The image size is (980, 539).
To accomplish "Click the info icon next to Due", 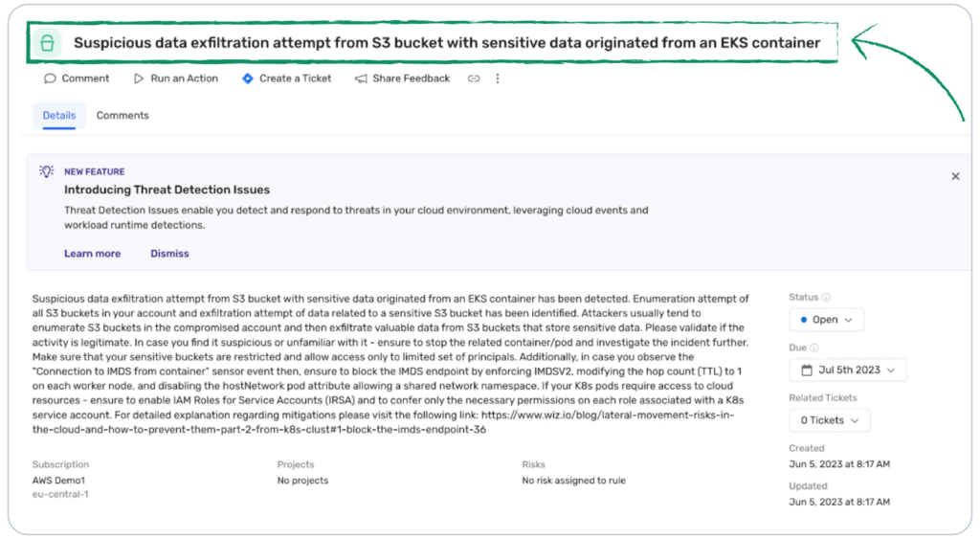I will [814, 348].
